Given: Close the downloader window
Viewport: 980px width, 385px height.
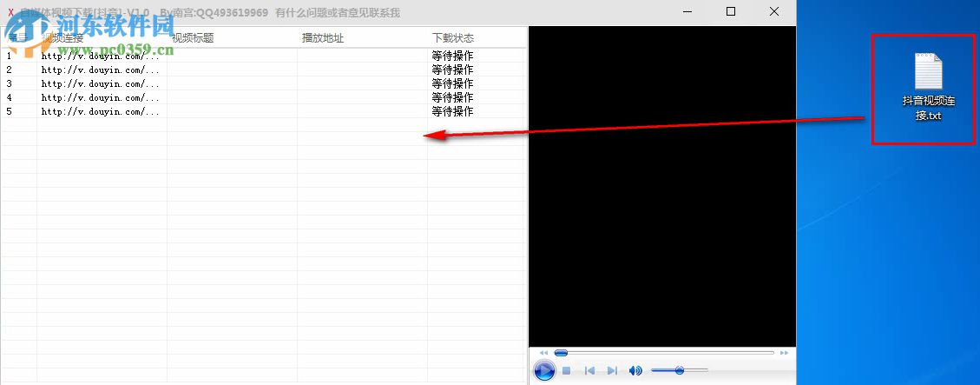Looking at the screenshot, I should tap(774, 12).
